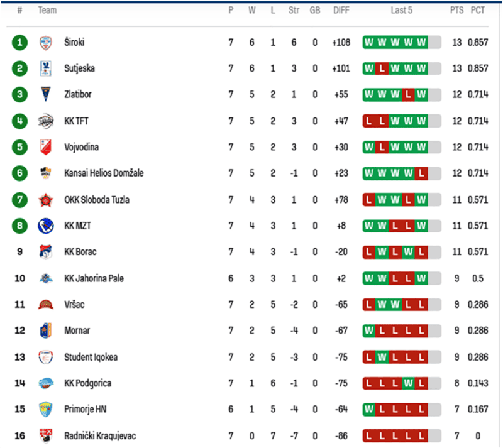Click the Sutjeska team logo
This screenshot has height=448, width=503.
[x=45, y=68]
